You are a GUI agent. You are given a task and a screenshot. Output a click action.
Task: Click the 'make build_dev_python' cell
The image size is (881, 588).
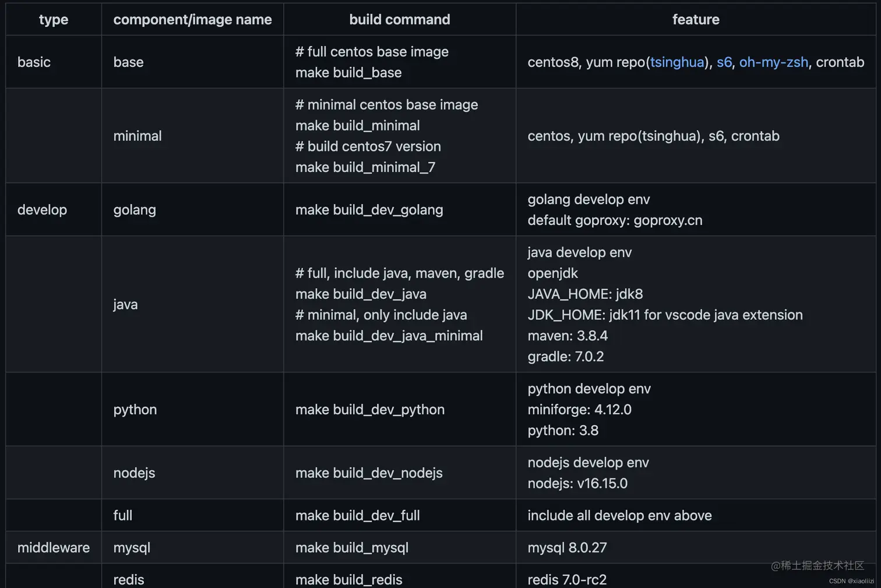(400, 410)
